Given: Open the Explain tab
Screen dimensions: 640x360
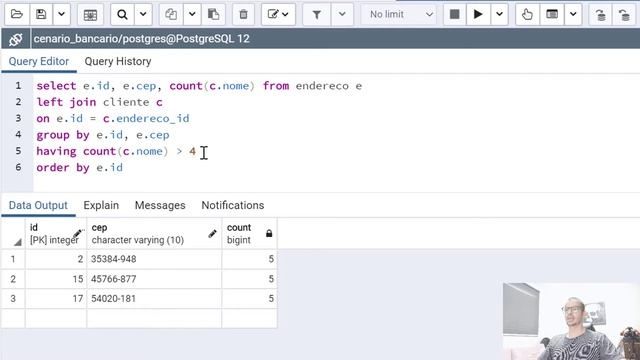Looking at the screenshot, I should pyautogui.click(x=101, y=205).
